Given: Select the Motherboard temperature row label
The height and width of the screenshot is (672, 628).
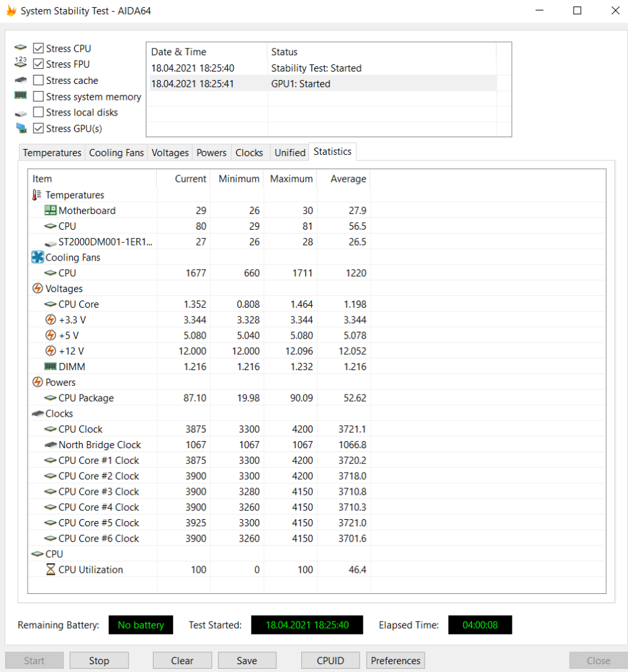Looking at the screenshot, I should 87,211.
